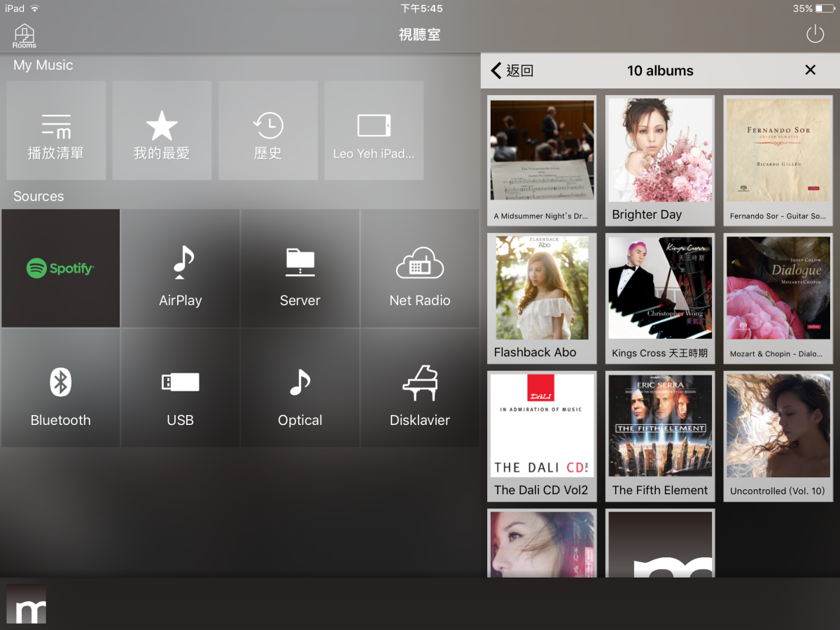The image size is (840, 630).
Task: Open The Dali CD Vol2 album
Action: tap(542, 436)
